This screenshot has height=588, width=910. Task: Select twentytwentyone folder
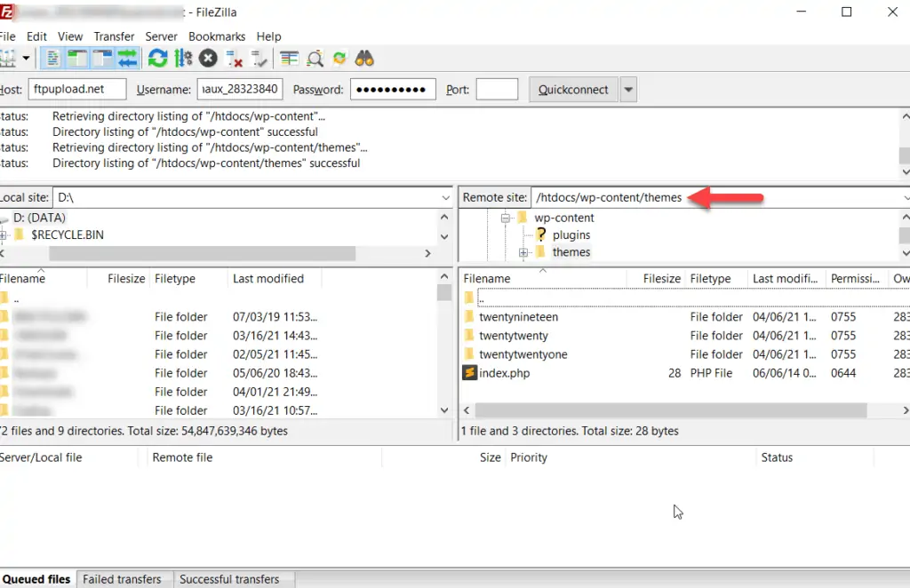[523, 354]
